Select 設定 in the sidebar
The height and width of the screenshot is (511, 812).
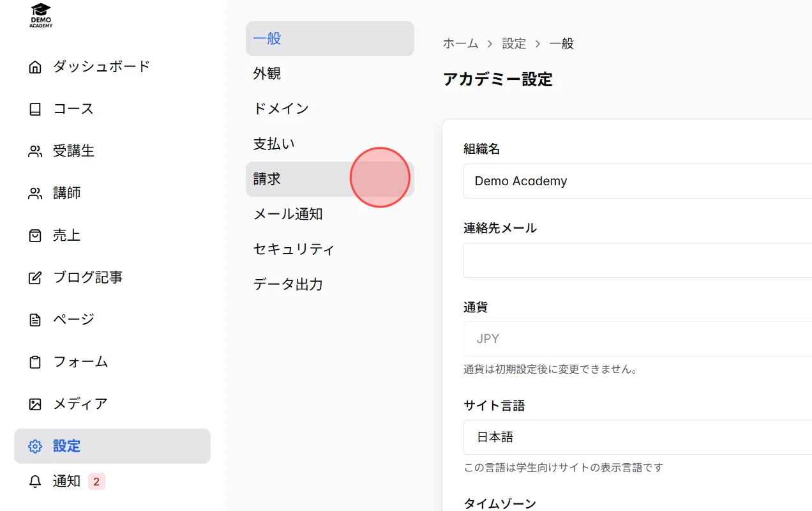click(112, 446)
